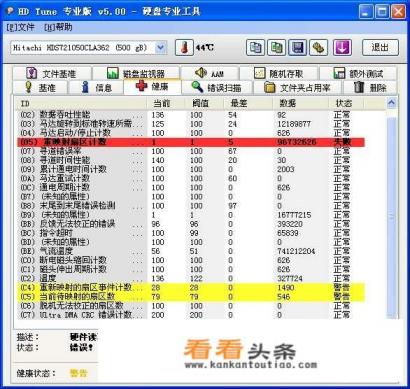Select the 健康 health tab
Image resolution: width=410 pixels, height=389 pixels.
(152, 87)
